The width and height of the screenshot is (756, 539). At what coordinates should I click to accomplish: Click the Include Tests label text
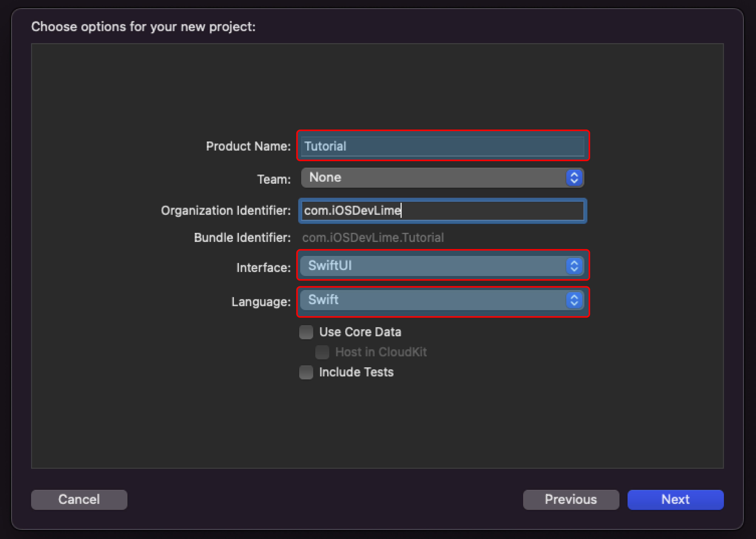(x=356, y=372)
